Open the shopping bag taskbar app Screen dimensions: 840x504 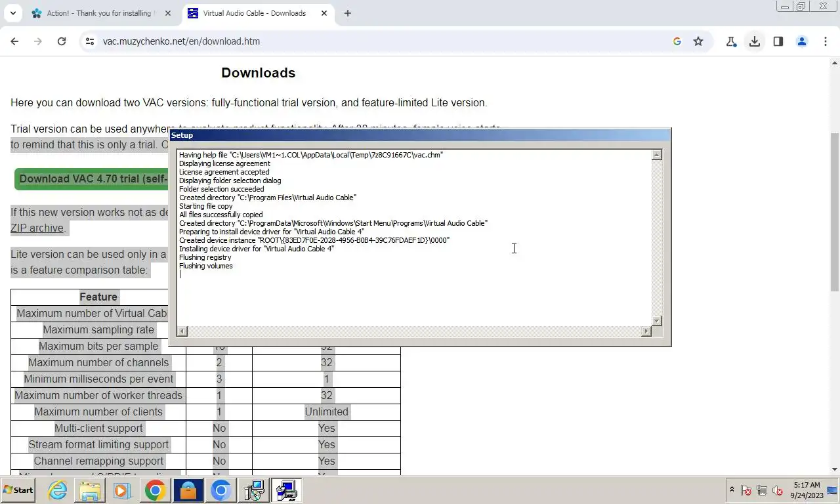188,490
